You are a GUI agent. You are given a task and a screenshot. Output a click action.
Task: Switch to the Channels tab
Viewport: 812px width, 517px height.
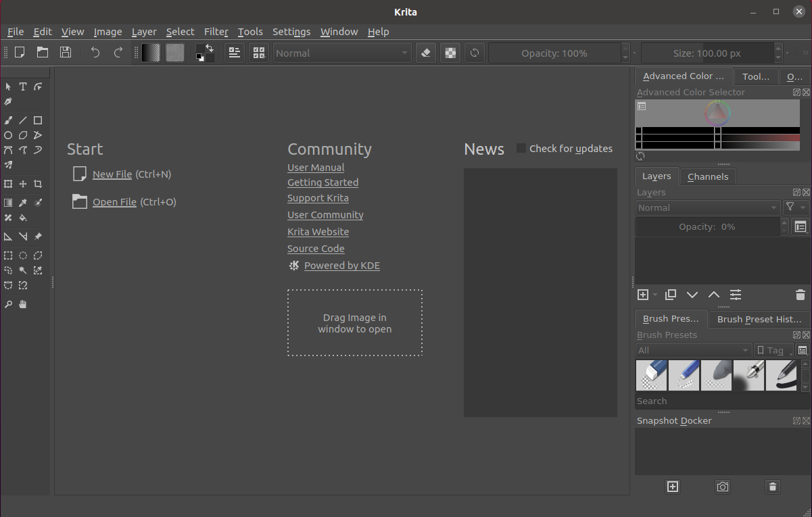click(707, 176)
